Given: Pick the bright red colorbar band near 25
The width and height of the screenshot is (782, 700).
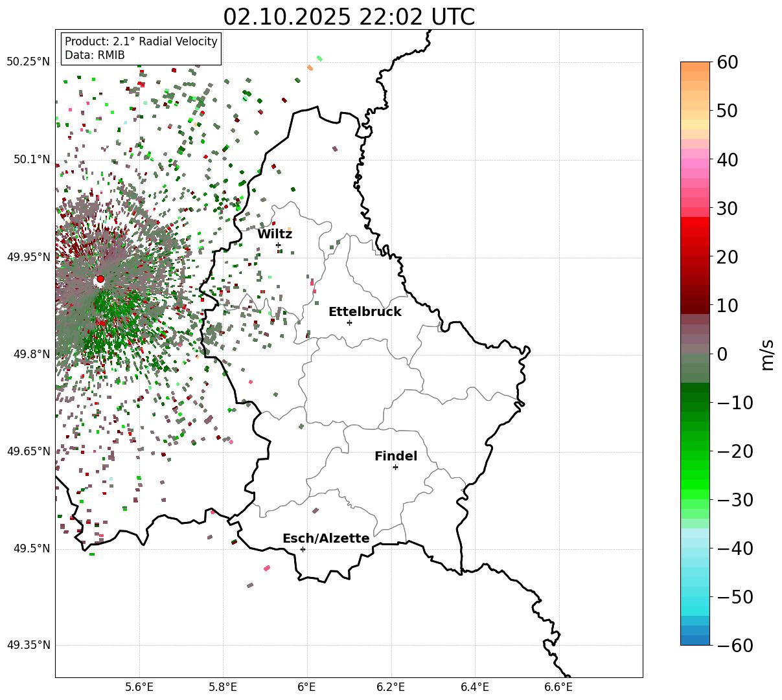Looking at the screenshot, I should point(695,232).
